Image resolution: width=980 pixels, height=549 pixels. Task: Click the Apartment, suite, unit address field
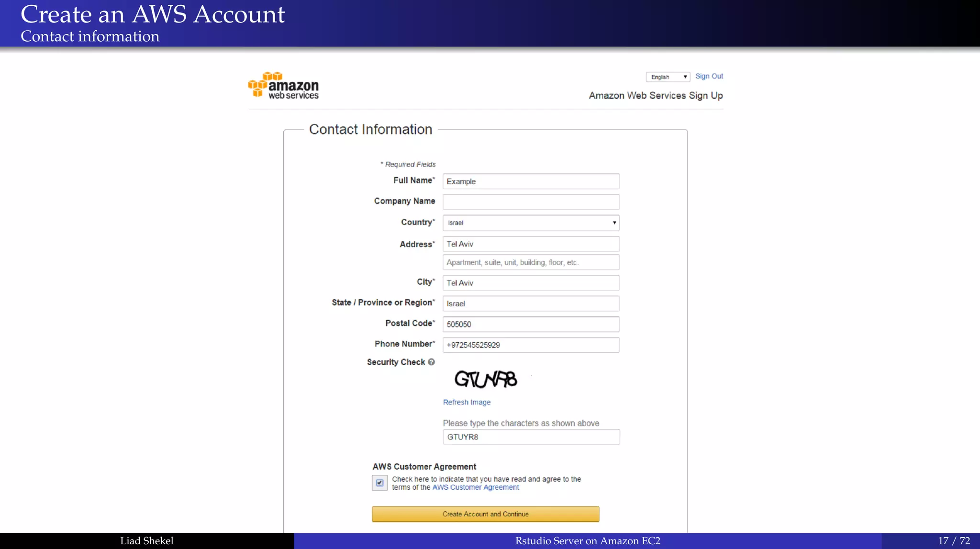pos(531,262)
